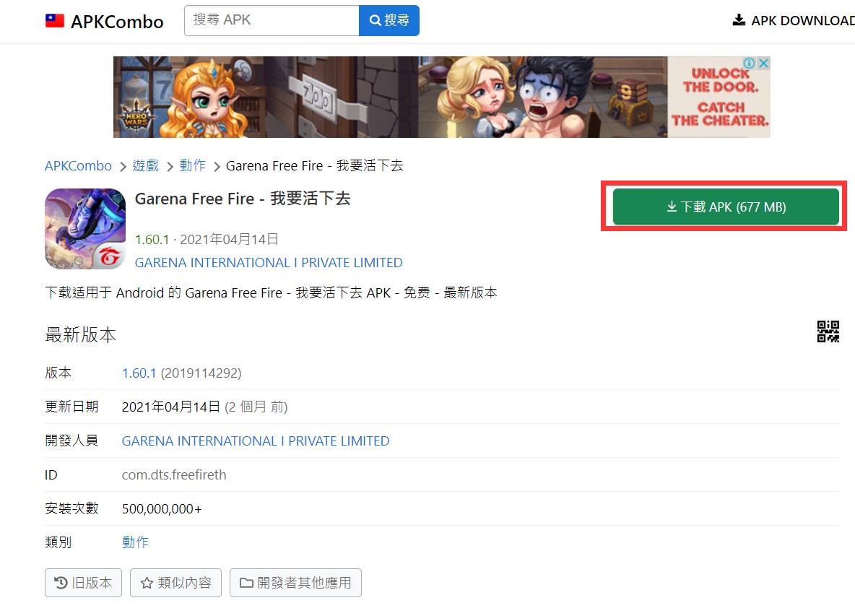Click the green 下載 APK (677 MB) button
Screen dimensions: 855x616
pos(726,207)
